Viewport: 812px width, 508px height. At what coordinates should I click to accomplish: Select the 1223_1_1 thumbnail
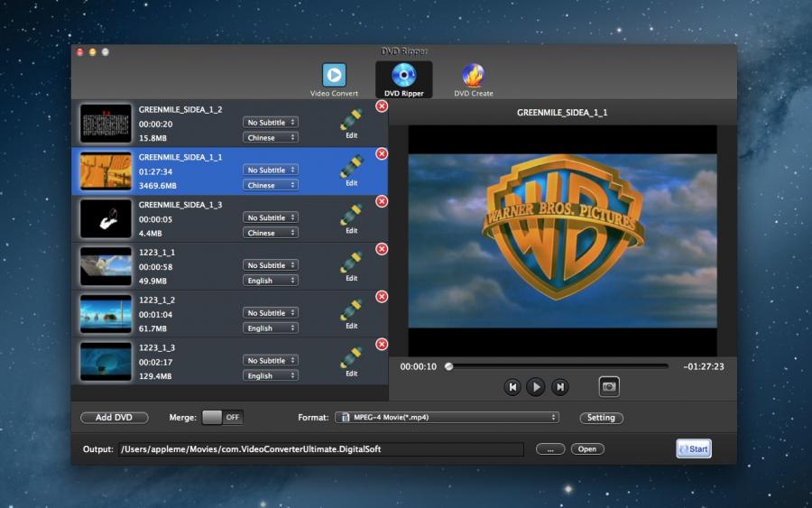coord(106,267)
